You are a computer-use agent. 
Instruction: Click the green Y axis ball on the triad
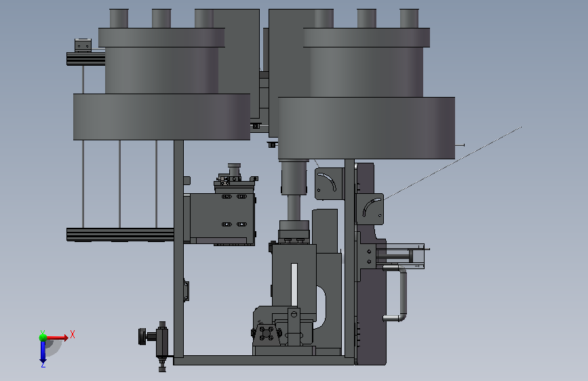click(x=43, y=337)
